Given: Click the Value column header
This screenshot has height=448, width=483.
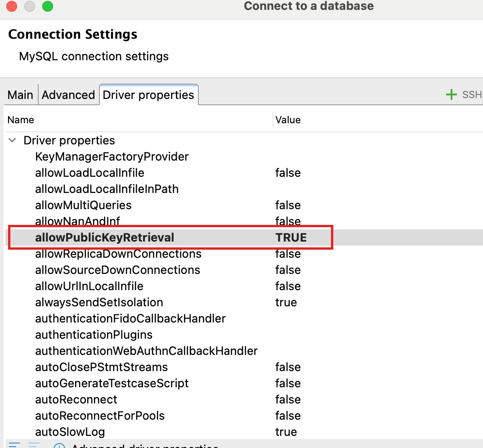Looking at the screenshot, I should tap(288, 120).
